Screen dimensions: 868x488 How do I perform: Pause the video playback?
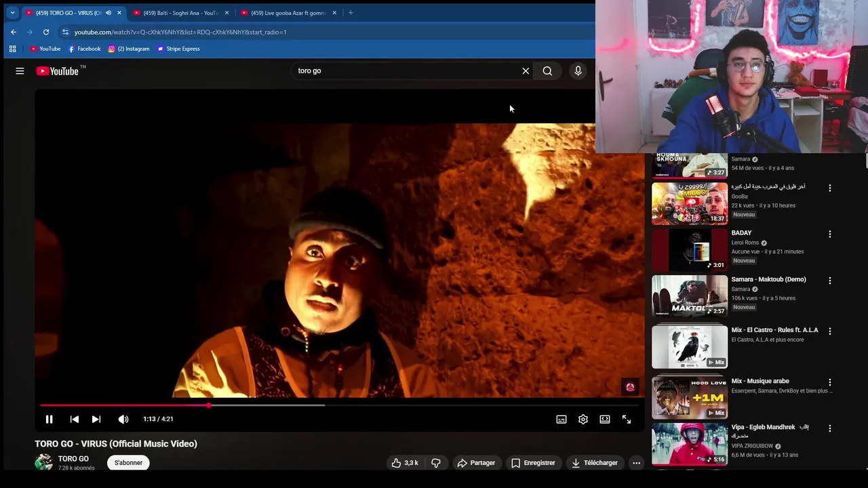(x=49, y=419)
